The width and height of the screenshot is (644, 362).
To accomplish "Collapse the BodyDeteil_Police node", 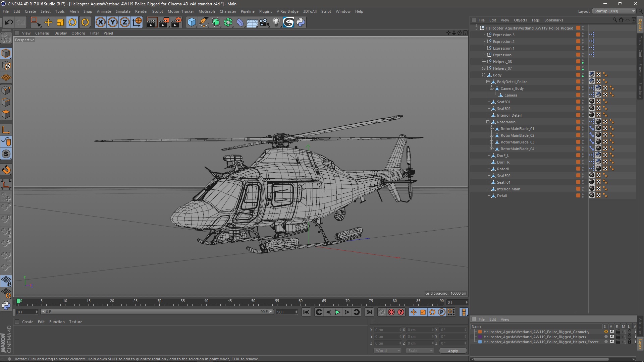I will [488, 82].
